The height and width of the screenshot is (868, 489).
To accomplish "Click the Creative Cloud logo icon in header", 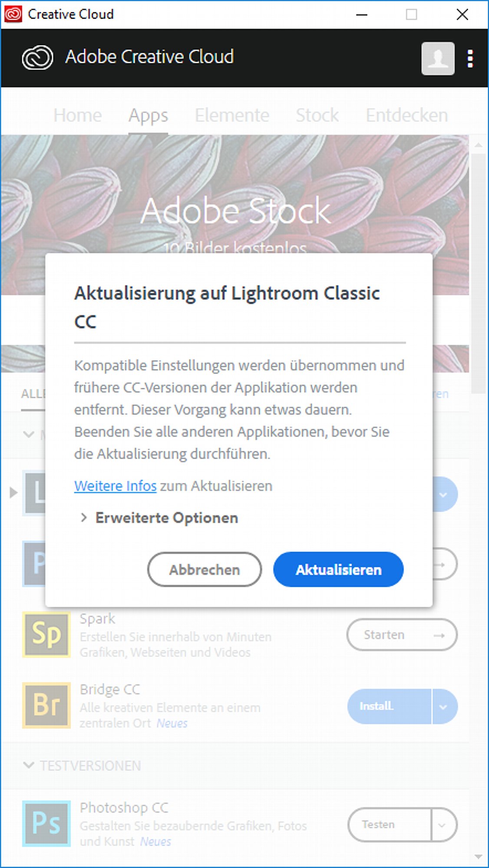I will point(37,57).
